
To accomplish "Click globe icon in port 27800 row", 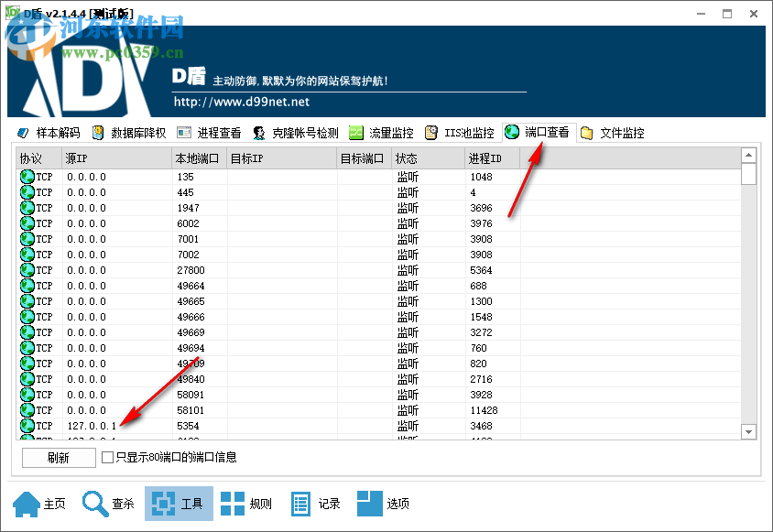I will [x=27, y=270].
